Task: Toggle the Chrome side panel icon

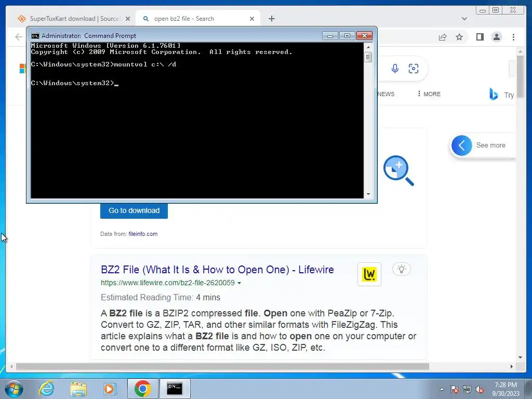Action: tap(480, 37)
